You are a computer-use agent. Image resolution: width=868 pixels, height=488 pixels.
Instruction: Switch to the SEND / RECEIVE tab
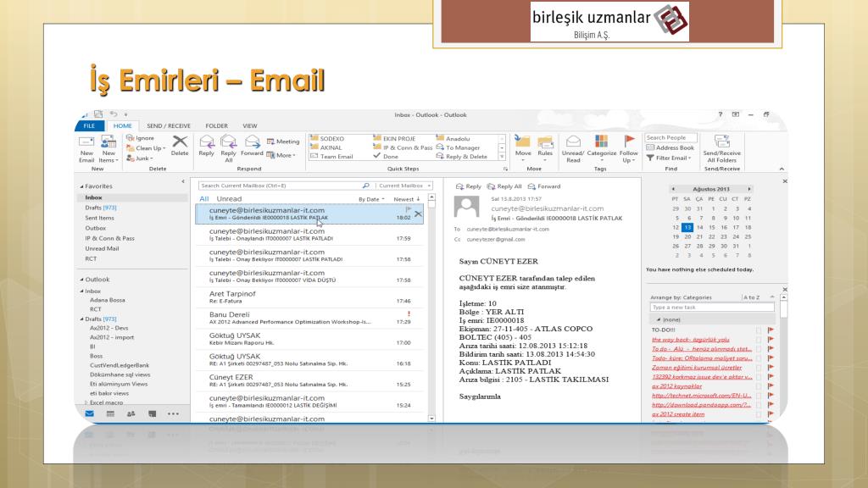pyautogui.click(x=169, y=126)
